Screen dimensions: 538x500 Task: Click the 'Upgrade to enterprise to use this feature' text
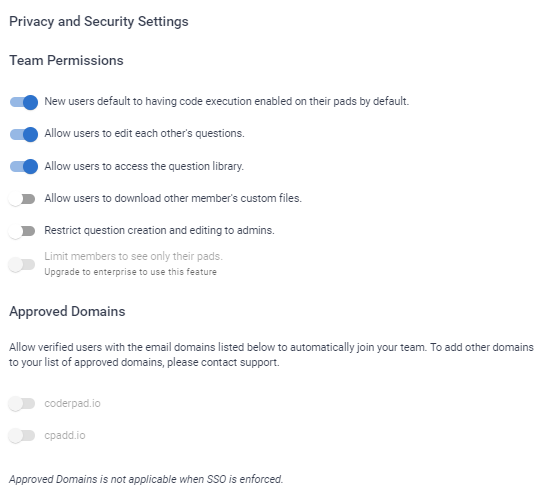(x=130, y=272)
